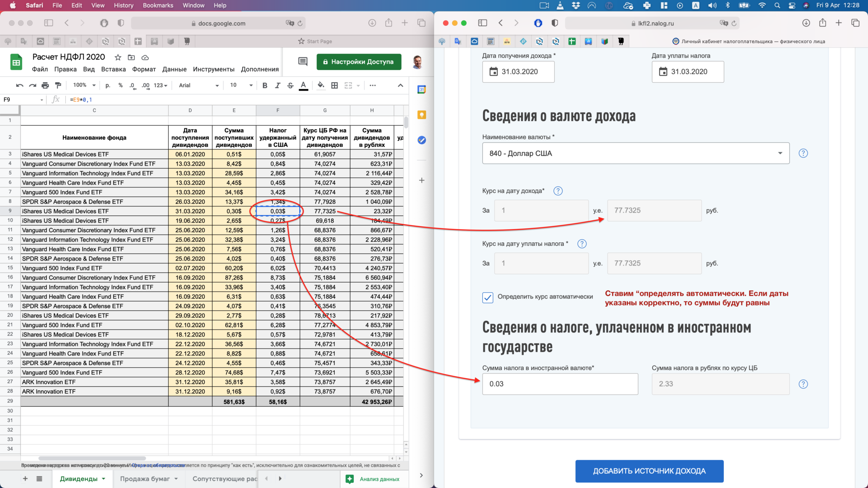868x488 pixels.
Task: Click the add sheet plus button
Action: pos(25,479)
